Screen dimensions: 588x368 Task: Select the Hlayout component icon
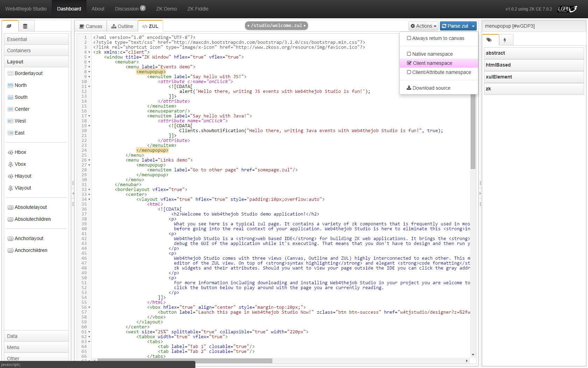(10, 176)
